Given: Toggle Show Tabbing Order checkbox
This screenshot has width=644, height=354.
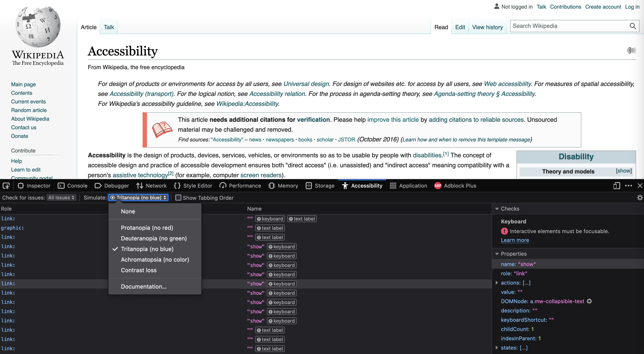Looking at the screenshot, I should (178, 198).
